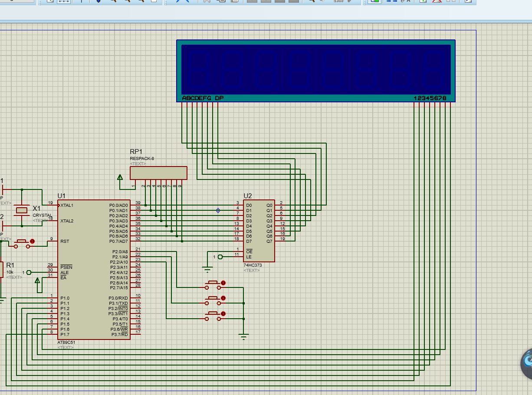Select the RP1 RESPACK-8 resistor pack body
Screen dimensions: 532x395
point(159,173)
